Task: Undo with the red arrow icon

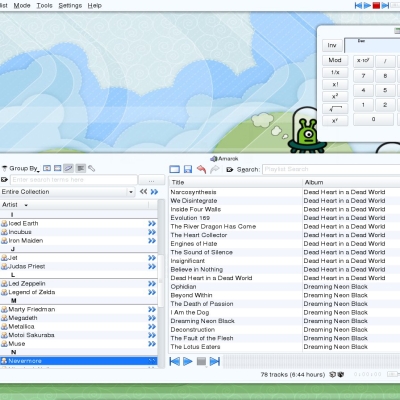Action: [x=201, y=169]
